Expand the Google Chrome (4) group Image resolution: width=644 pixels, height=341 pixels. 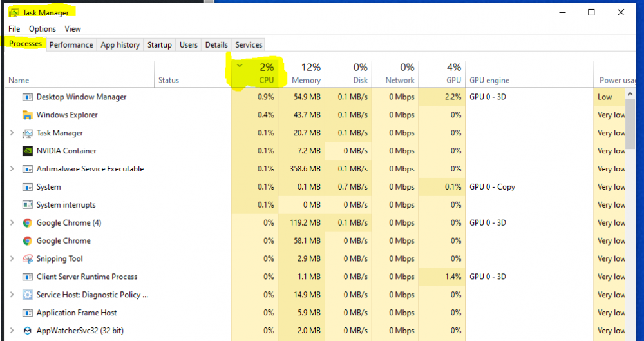pyautogui.click(x=12, y=222)
